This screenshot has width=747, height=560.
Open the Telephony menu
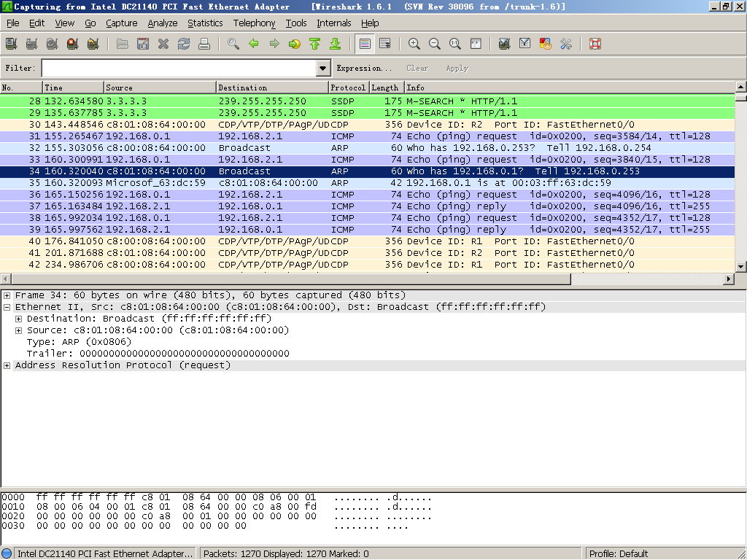tap(254, 23)
